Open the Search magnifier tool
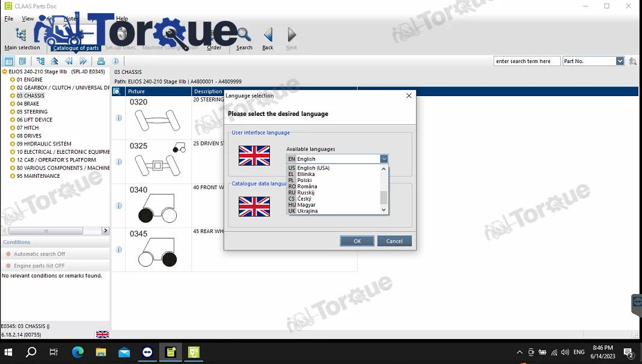 click(244, 39)
